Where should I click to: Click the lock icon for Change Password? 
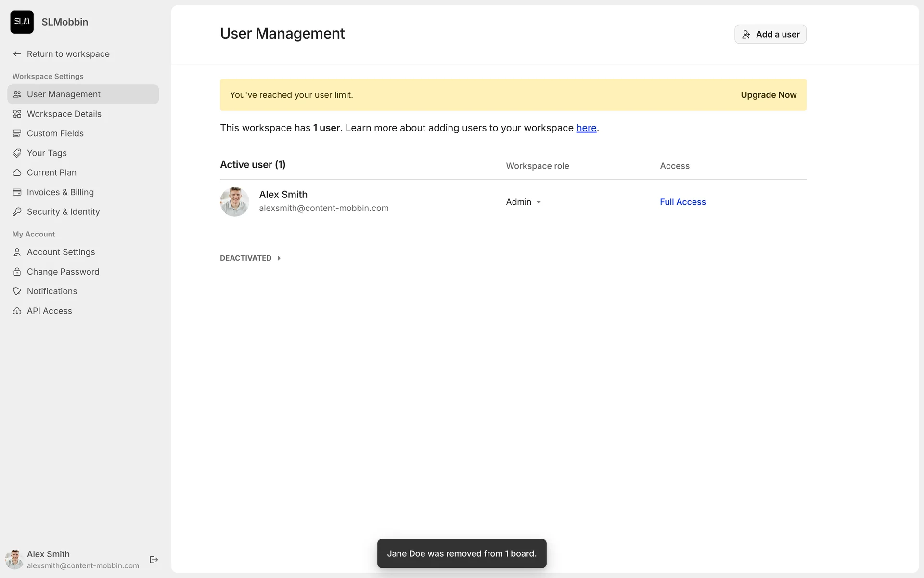tap(17, 272)
